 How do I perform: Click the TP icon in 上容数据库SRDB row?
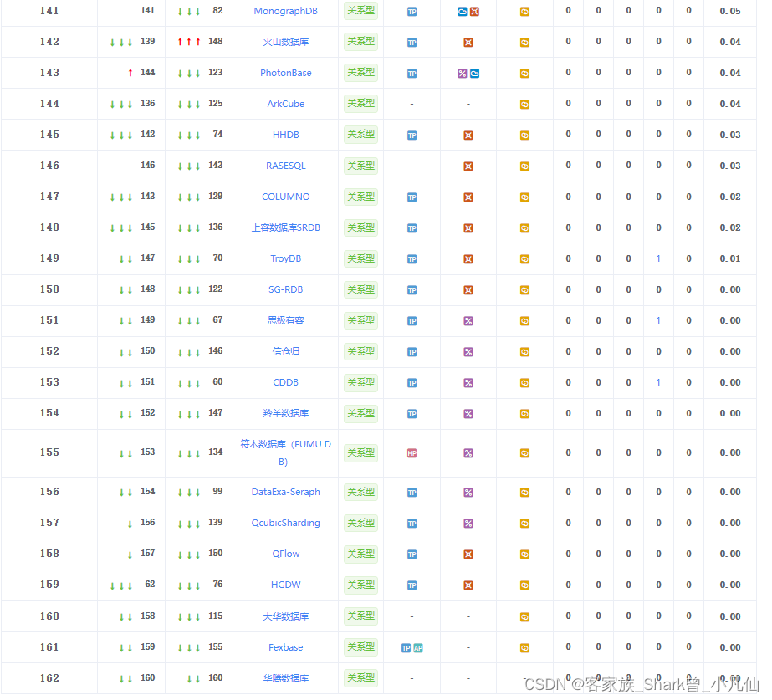[412, 228]
